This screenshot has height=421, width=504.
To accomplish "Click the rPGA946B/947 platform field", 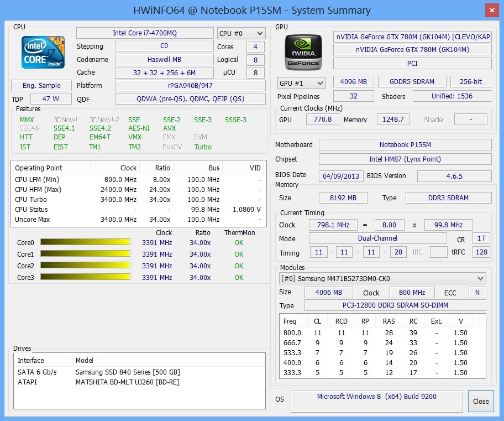I will pos(190,86).
